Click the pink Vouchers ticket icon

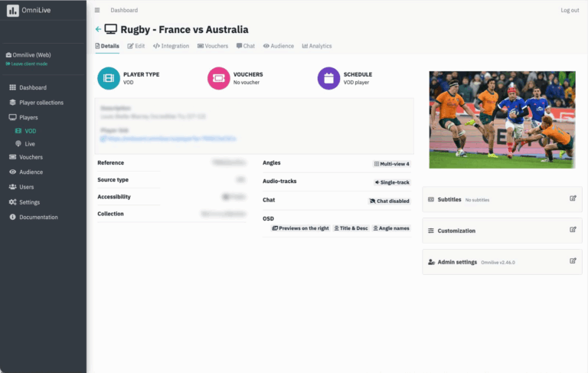pos(219,78)
